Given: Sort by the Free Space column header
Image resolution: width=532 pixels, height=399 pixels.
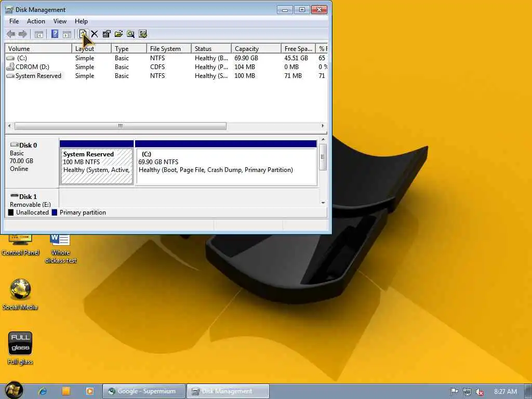Looking at the screenshot, I should click(x=298, y=48).
